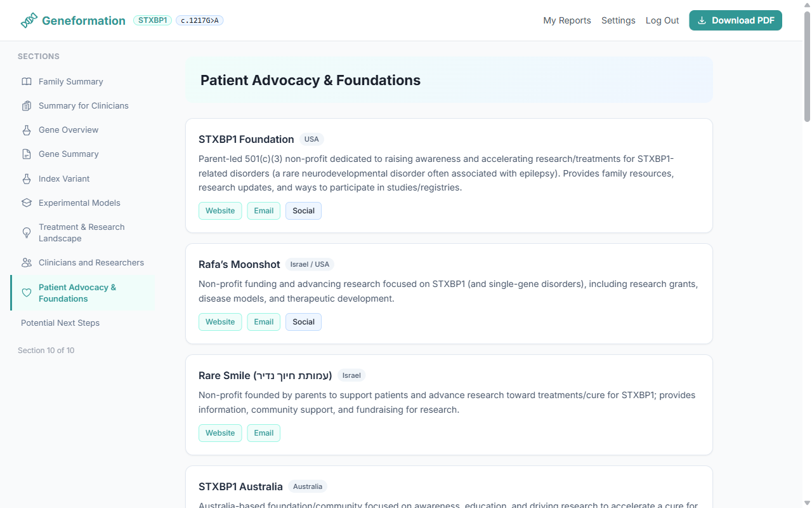Open the Gene Summary document icon
This screenshot has height=508, width=812.
[26, 154]
